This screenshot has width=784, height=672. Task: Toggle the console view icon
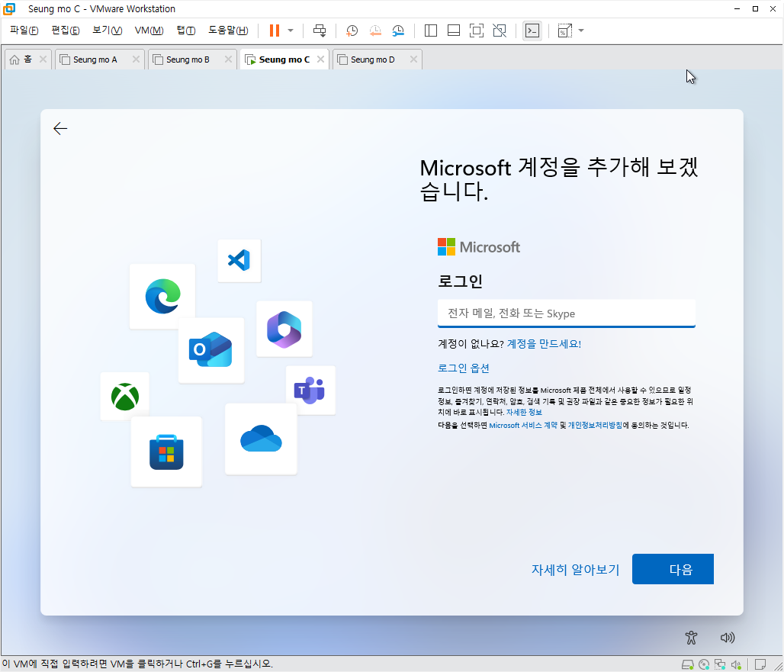tap(532, 31)
